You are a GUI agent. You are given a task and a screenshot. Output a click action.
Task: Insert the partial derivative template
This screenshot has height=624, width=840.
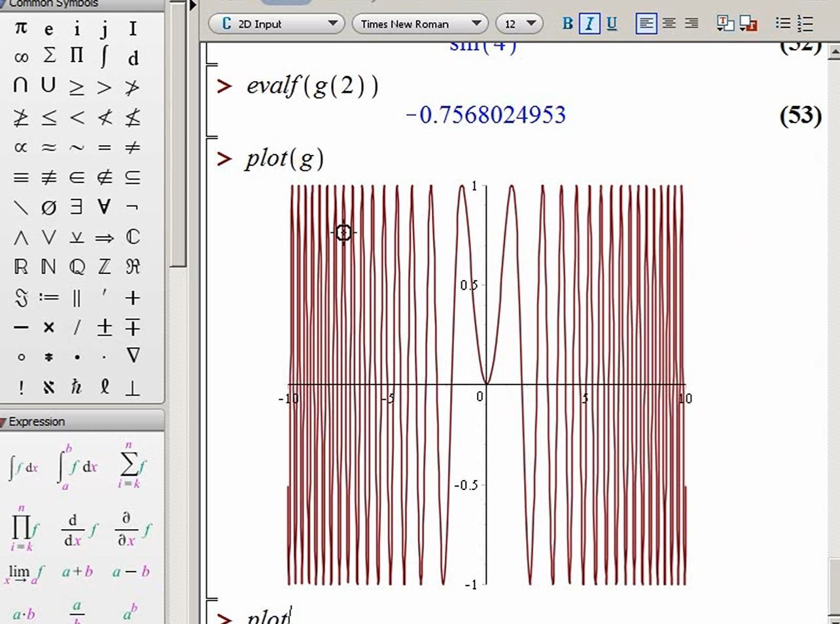tap(133, 530)
